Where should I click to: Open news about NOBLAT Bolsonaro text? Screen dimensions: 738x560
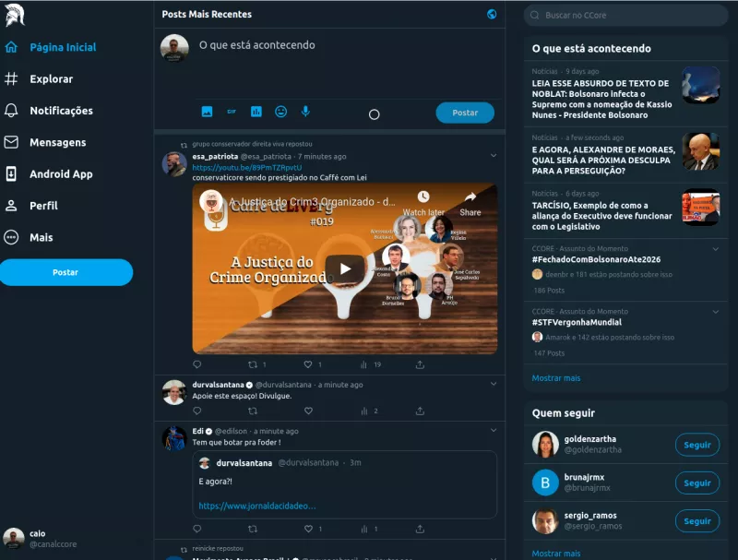coord(625,94)
